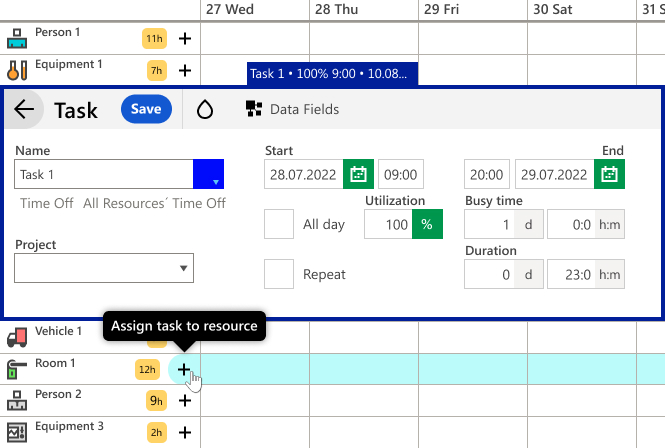Click the 2h badge for Equipment 3
Screen dimensions: 665x448
click(x=157, y=432)
